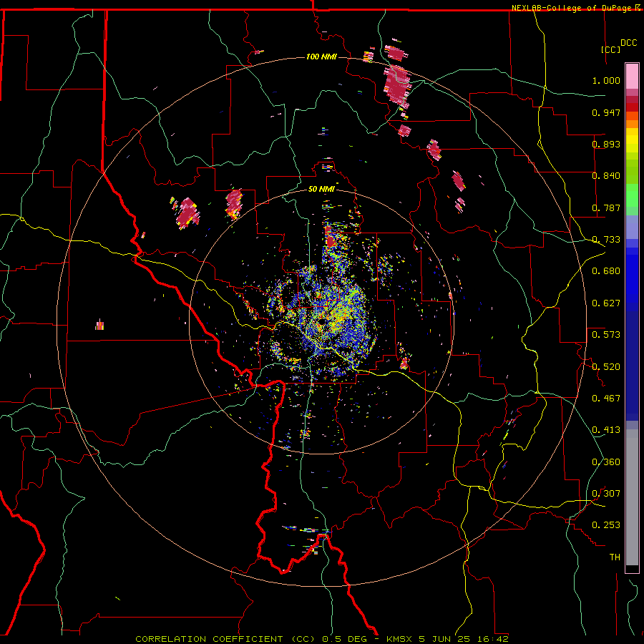This screenshot has height=644, width=644.
Task: Click the KMSX 5 JUN 25 16:42 timestamp
Action: [447, 639]
